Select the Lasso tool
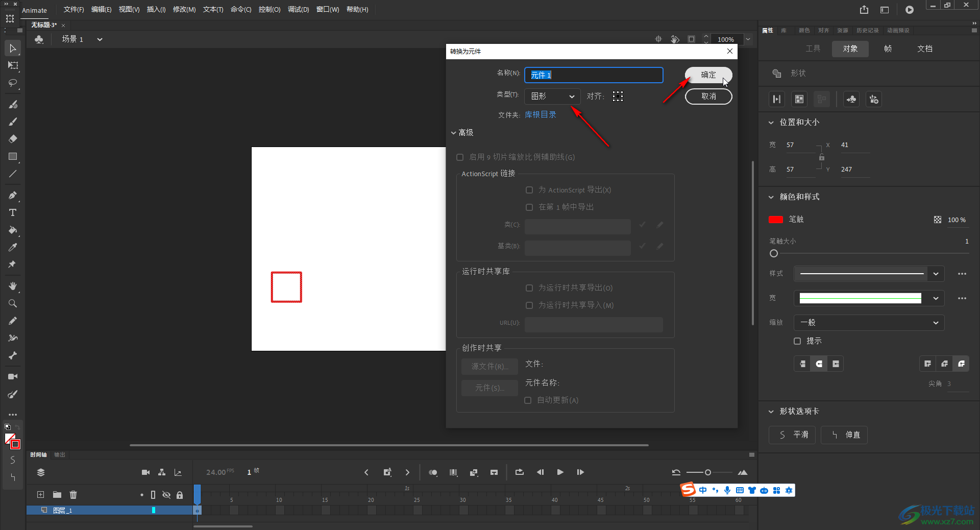Screen dimensions: 980x530 click(13, 83)
